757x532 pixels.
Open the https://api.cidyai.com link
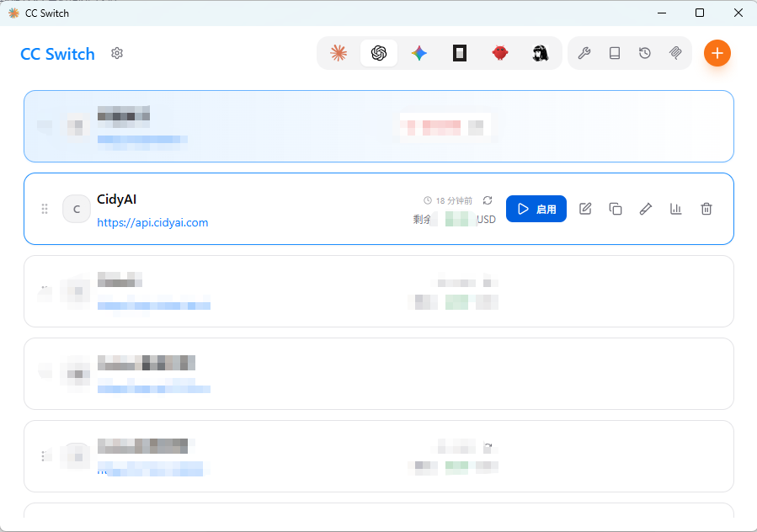tap(152, 222)
